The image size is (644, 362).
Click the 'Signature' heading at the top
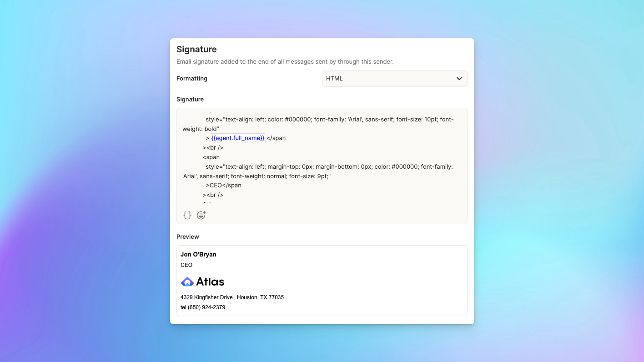[x=196, y=49]
